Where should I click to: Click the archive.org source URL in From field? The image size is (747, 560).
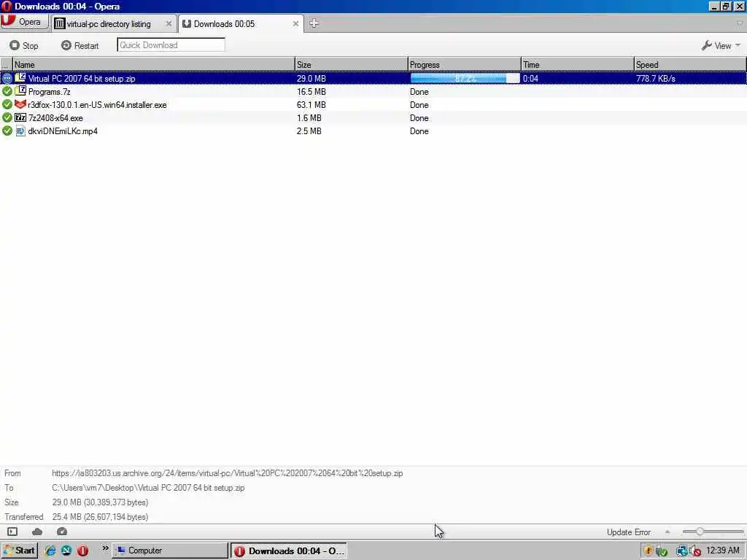228,473
